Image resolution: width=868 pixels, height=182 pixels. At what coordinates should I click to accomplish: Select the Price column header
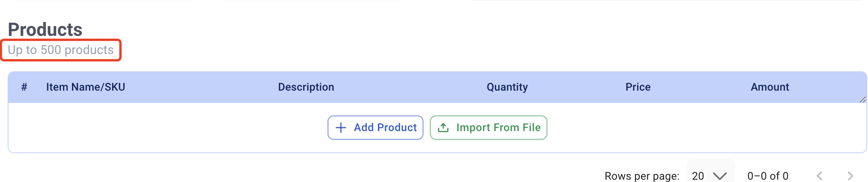[x=638, y=87]
